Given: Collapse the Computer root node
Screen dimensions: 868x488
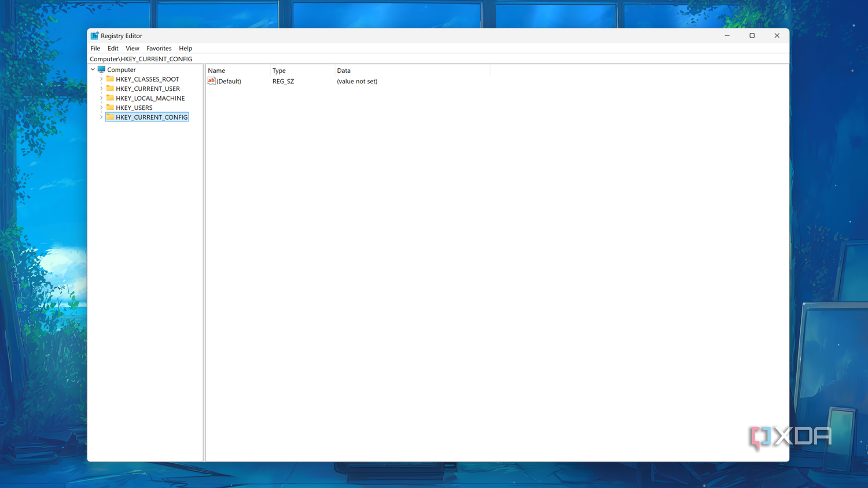Looking at the screenshot, I should [93, 69].
